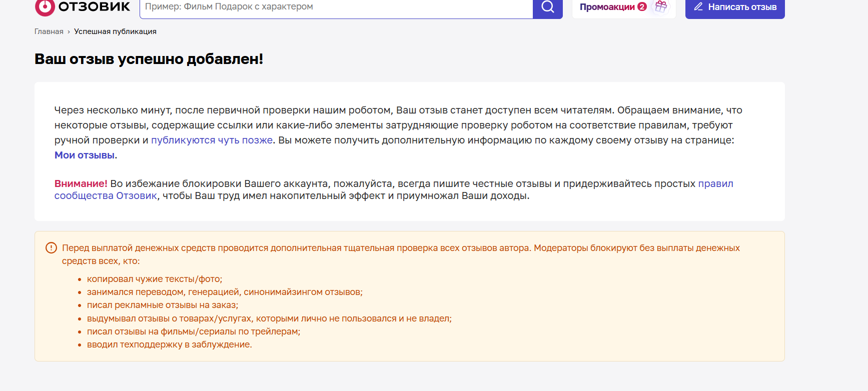Open the публикуются чуть позже link
The height and width of the screenshot is (391, 868).
tap(212, 140)
